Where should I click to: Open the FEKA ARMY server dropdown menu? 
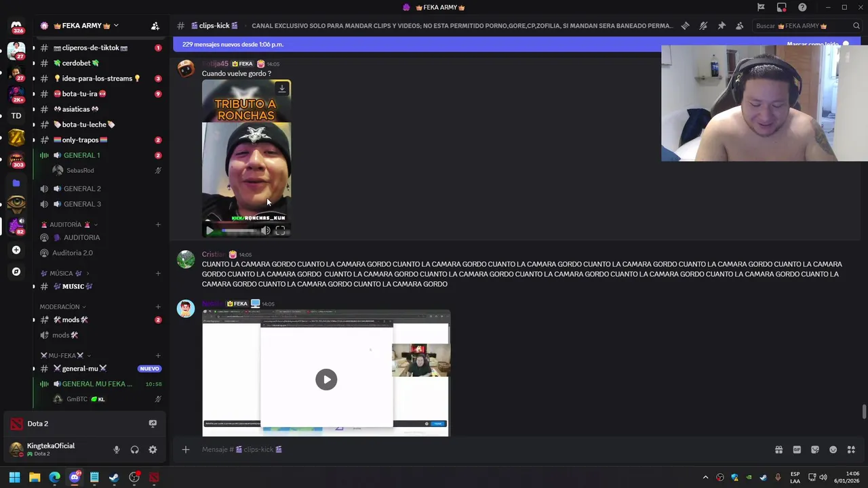(116, 26)
